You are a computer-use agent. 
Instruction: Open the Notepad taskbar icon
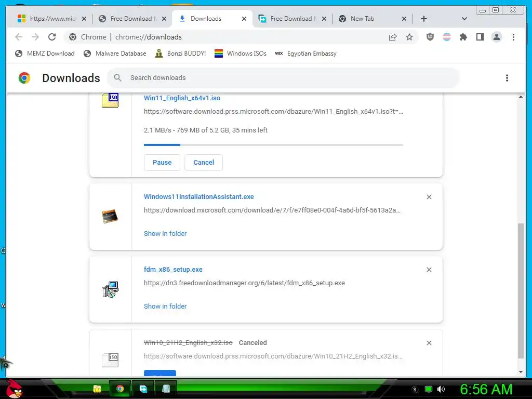click(x=166, y=389)
